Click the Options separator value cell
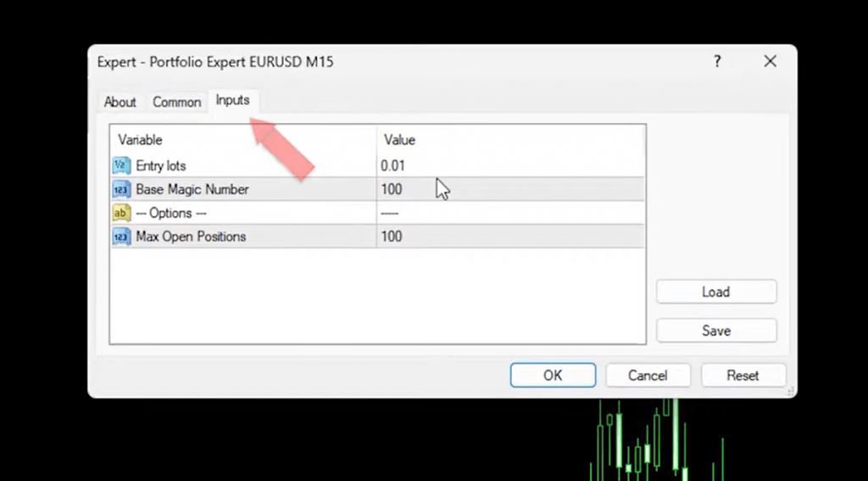The height and width of the screenshot is (481, 868). click(x=509, y=213)
